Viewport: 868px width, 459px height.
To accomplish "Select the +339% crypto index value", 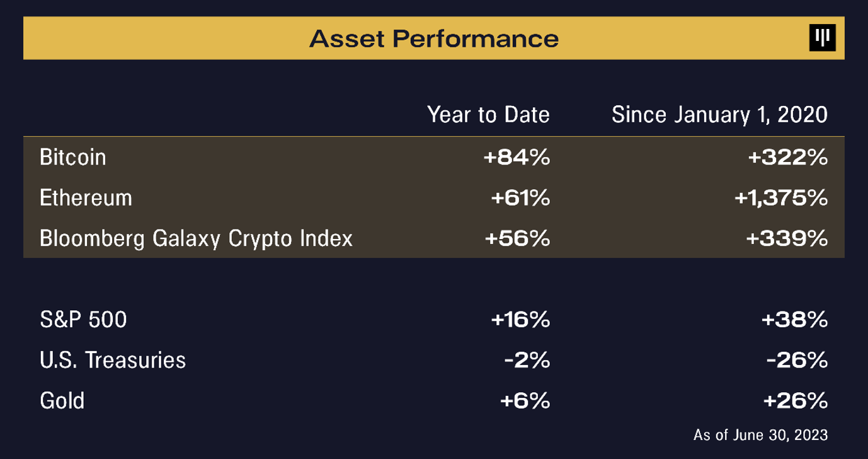I will (x=787, y=238).
